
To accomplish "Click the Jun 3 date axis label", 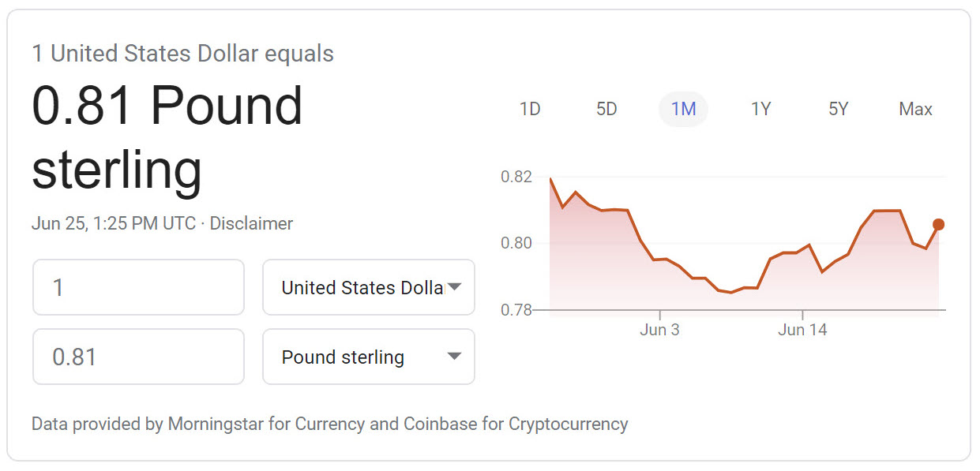I will [x=659, y=330].
